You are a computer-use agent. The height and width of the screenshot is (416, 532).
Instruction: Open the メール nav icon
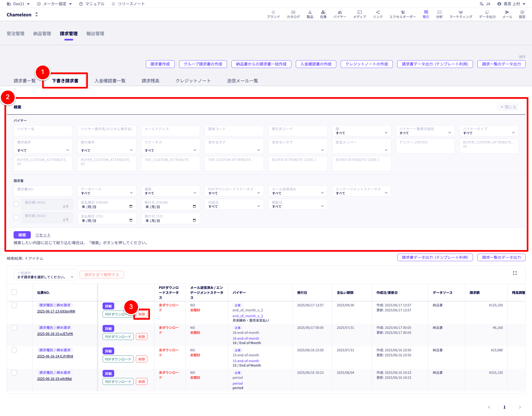point(507,14)
